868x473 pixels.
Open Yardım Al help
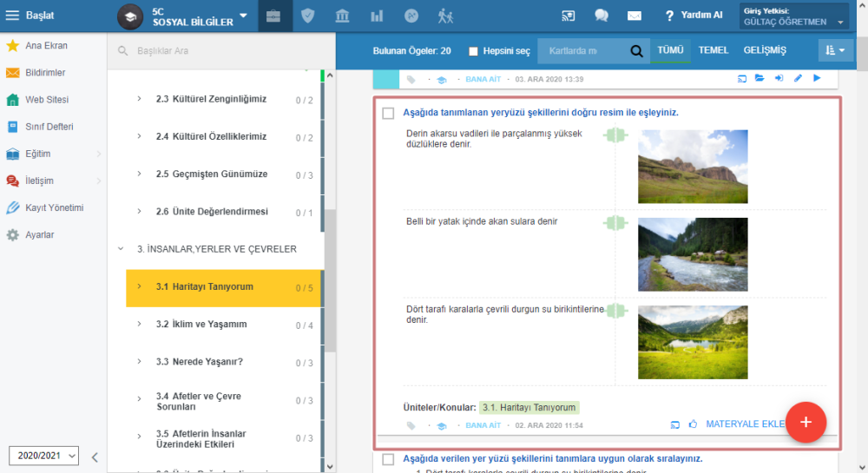(694, 16)
